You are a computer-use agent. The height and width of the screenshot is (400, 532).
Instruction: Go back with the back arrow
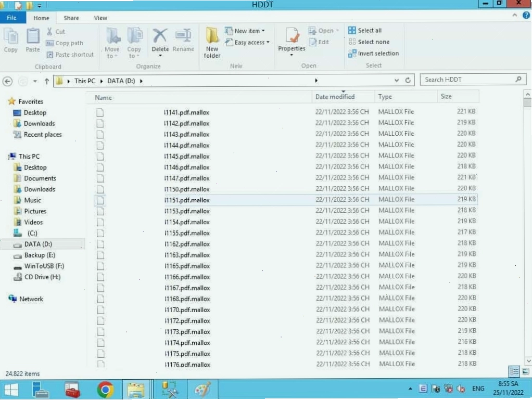click(x=7, y=81)
